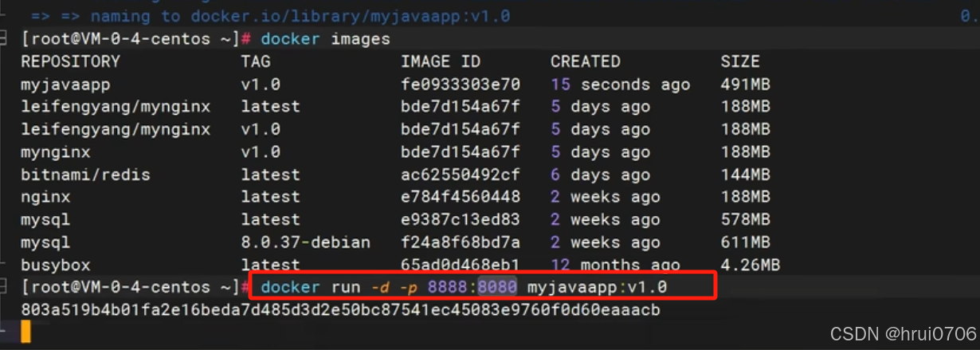Click the '6 days ago' created value

(x=600, y=175)
